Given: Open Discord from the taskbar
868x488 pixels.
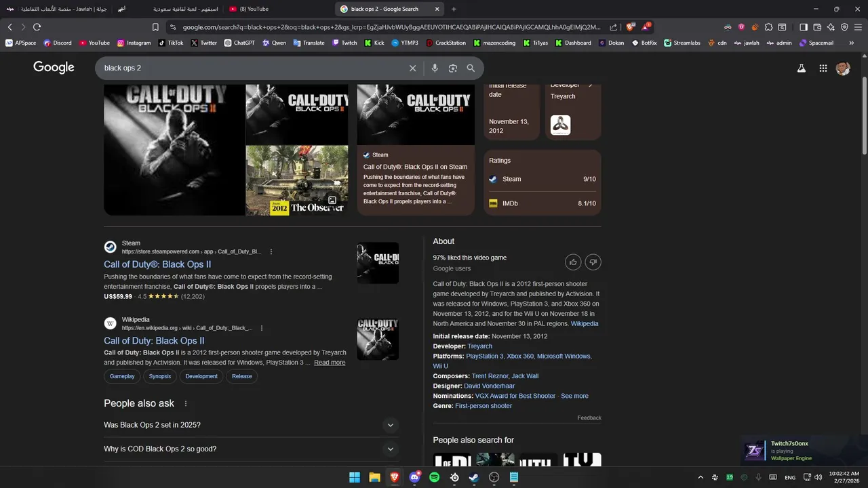Looking at the screenshot, I should click(414, 477).
